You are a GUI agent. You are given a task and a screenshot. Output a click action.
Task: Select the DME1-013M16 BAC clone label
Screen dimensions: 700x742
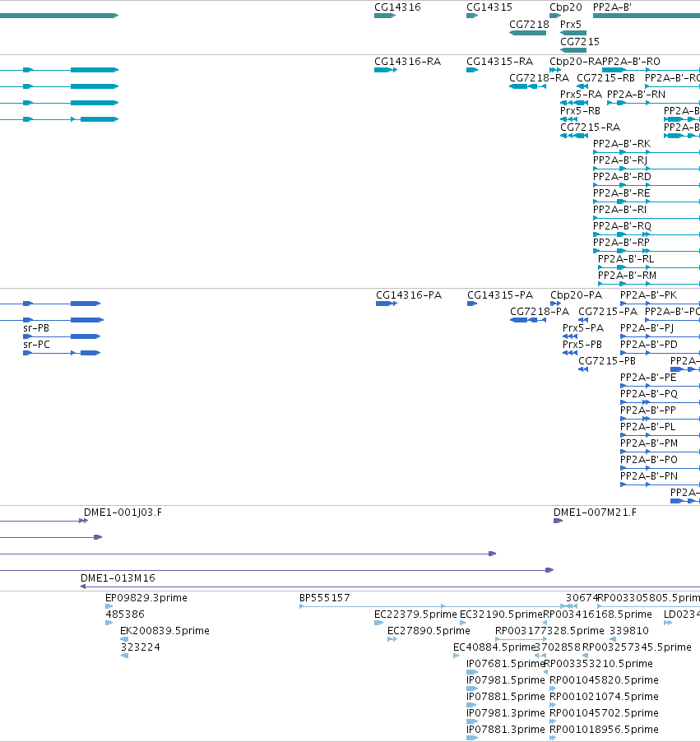click(118, 578)
